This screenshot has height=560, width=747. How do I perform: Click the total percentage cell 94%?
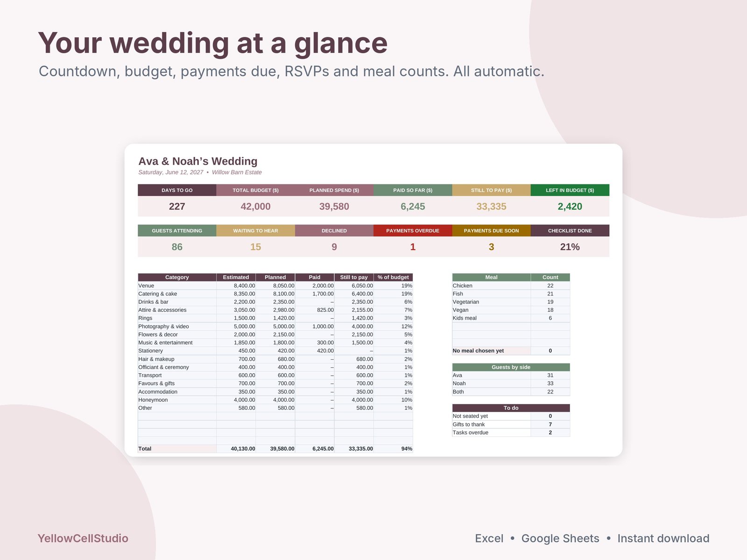tap(393, 449)
